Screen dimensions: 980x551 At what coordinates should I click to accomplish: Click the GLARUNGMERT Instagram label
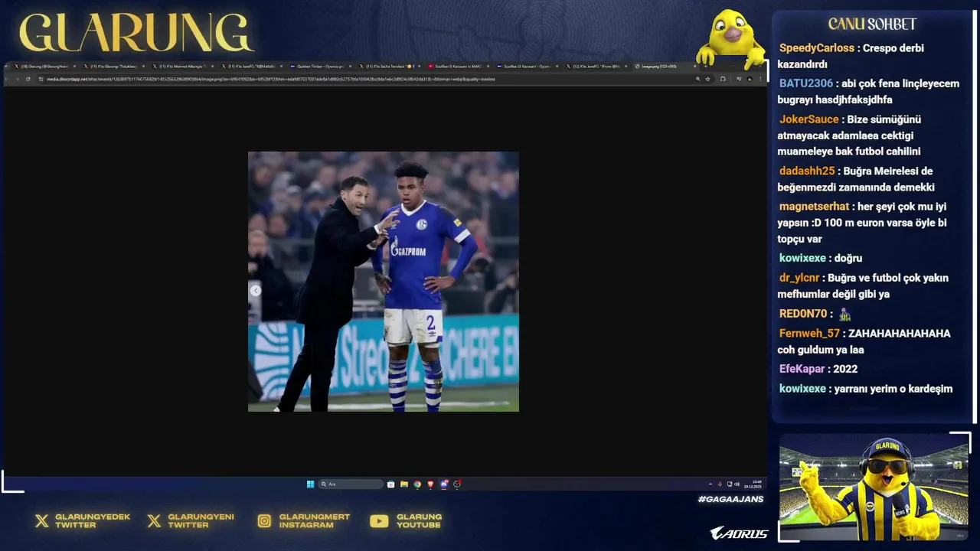tap(314, 521)
